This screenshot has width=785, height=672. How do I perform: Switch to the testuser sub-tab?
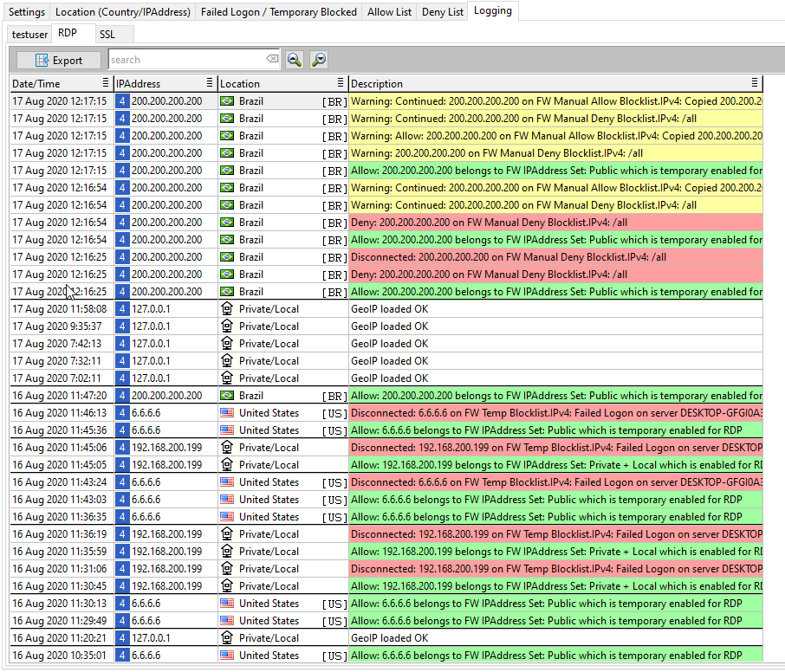[x=29, y=35]
